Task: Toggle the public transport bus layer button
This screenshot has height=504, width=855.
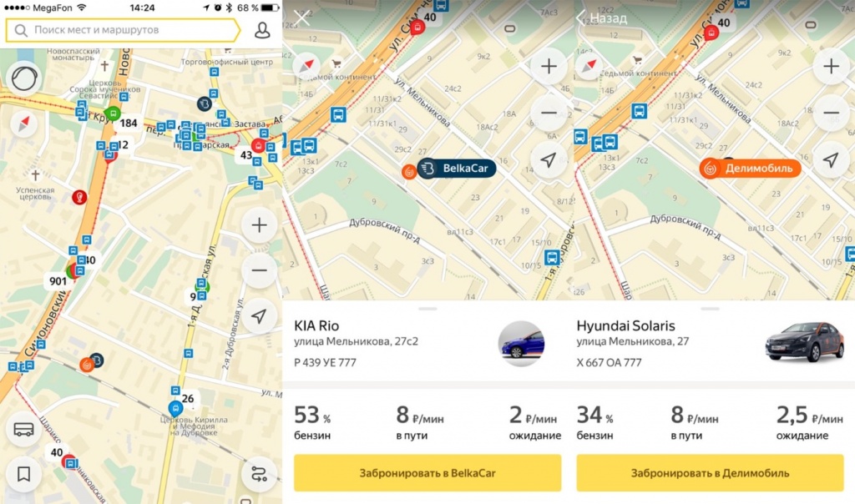Action: point(23,430)
